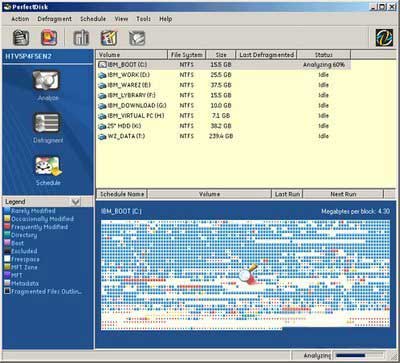The image size is (400, 363).
Task: Click NTFS cell in IBM_WORK (D:) row
Action: 187,75
